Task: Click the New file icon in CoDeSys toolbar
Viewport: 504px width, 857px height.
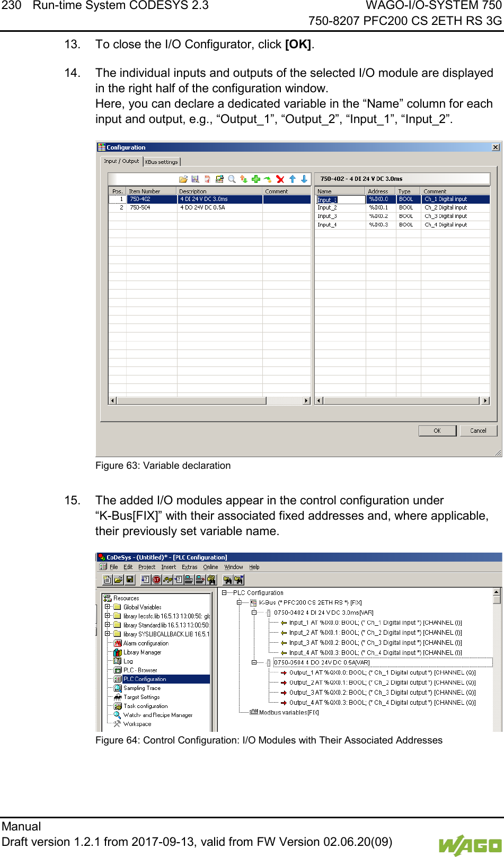Action: coord(108,580)
